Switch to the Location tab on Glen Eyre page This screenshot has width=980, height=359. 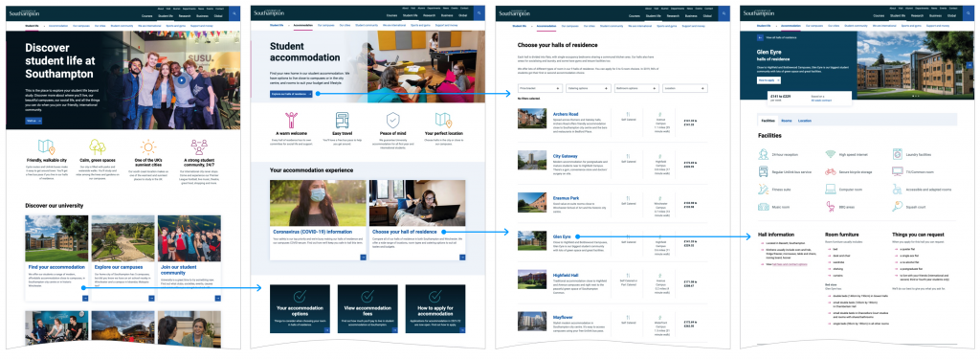pyautogui.click(x=804, y=120)
